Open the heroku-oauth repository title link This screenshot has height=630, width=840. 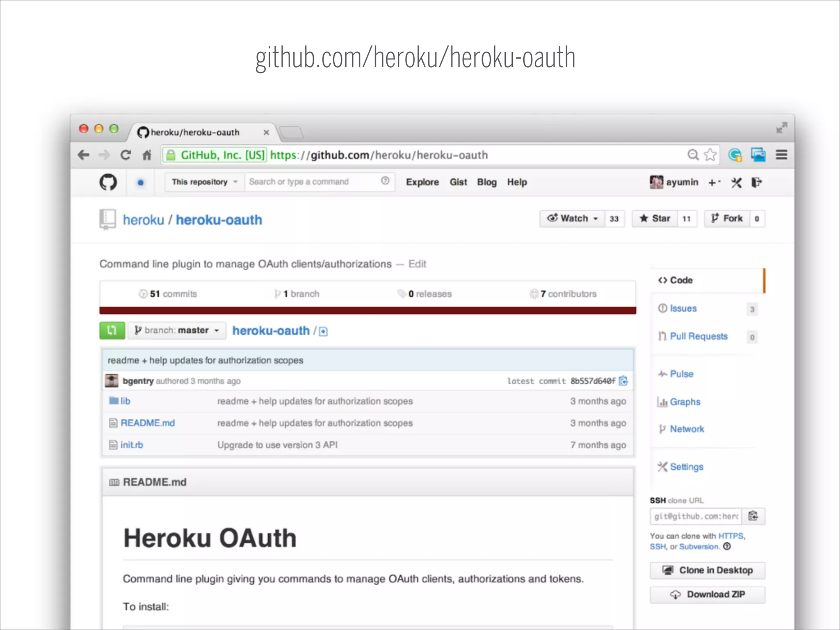pos(219,220)
